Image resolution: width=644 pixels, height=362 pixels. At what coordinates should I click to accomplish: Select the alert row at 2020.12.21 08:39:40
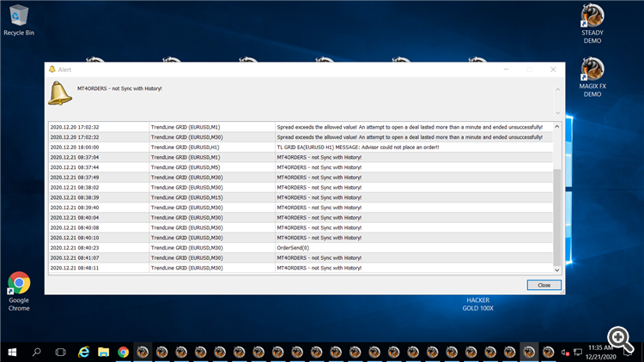coord(301,208)
